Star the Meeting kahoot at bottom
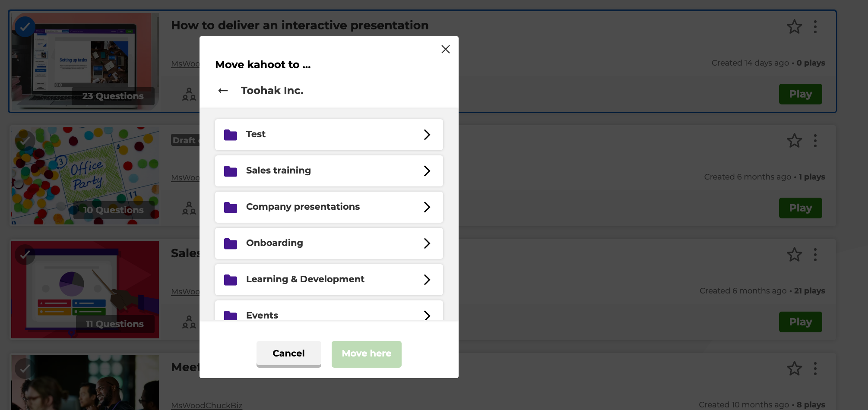This screenshot has height=410, width=868. (x=794, y=369)
